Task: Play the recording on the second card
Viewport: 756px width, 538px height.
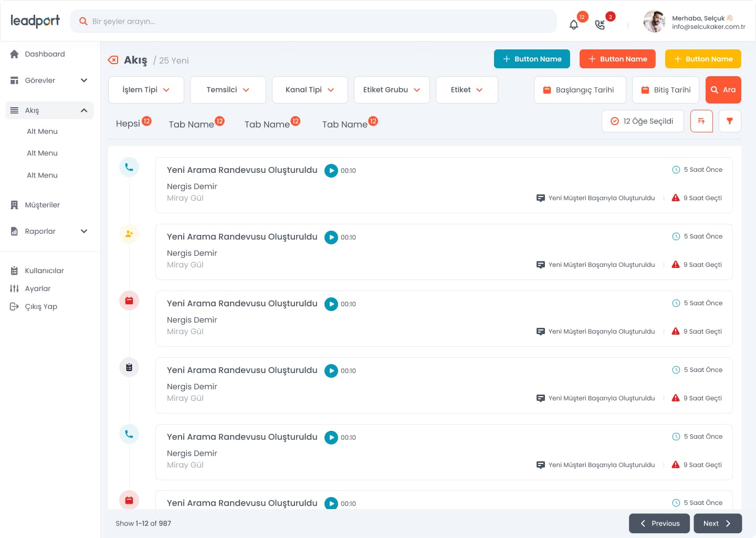Action: (x=331, y=237)
